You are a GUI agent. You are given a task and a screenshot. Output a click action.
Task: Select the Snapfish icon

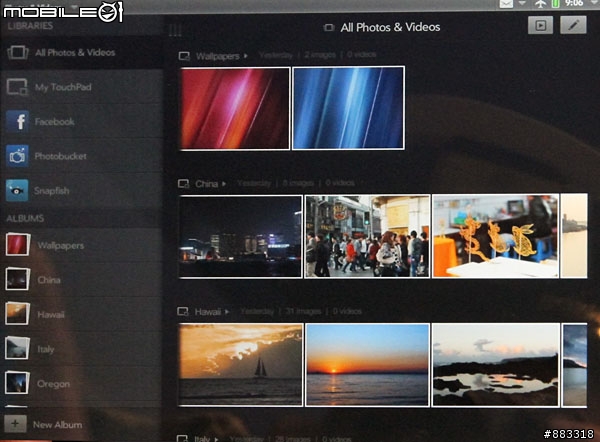click(17, 190)
